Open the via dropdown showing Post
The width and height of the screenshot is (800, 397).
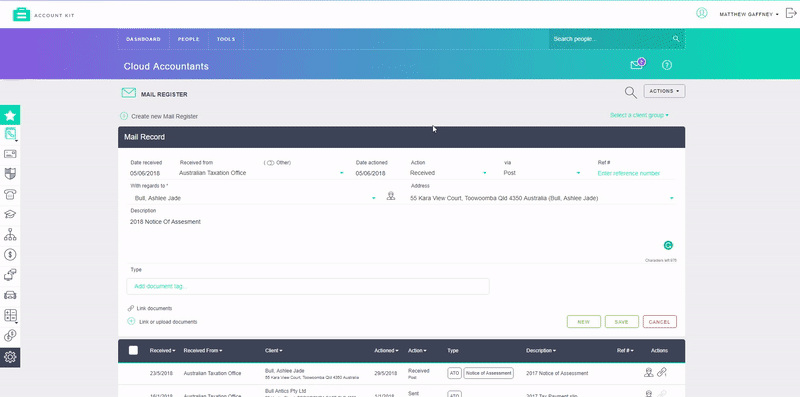tap(541, 173)
